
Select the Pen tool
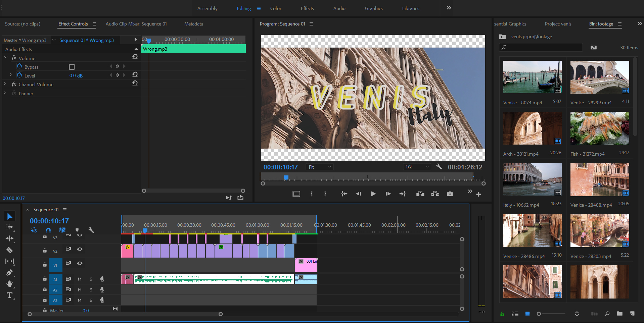[9, 273]
